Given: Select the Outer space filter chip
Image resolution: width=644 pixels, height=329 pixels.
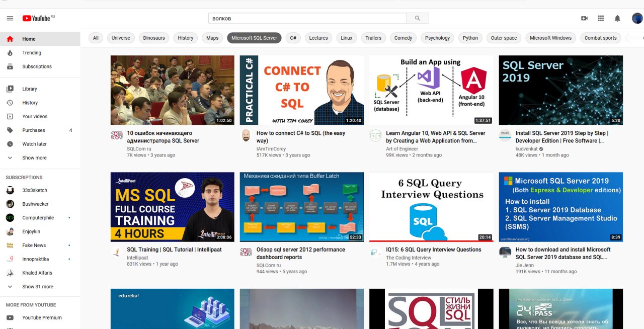Looking at the screenshot, I should tap(504, 38).
